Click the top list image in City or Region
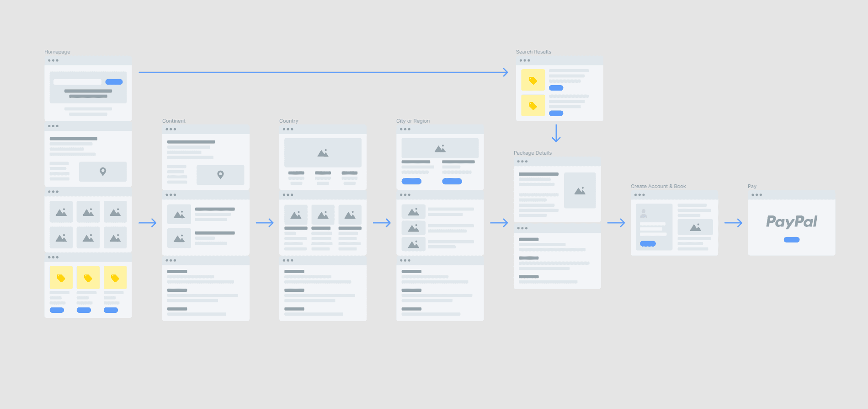 (413, 211)
